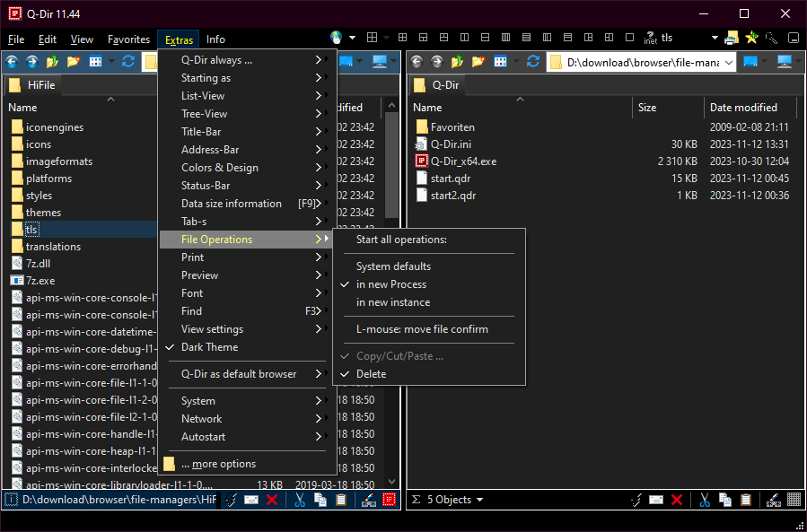Screen dimensions: 807x532
Task: Open the right pane address path dropdown
Action: pyautogui.click(x=727, y=62)
